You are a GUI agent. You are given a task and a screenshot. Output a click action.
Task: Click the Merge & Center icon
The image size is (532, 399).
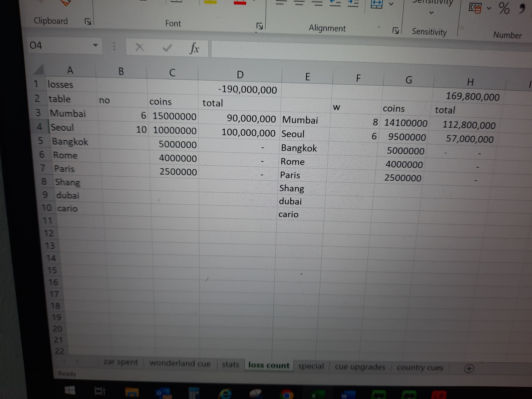pos(376,4)
